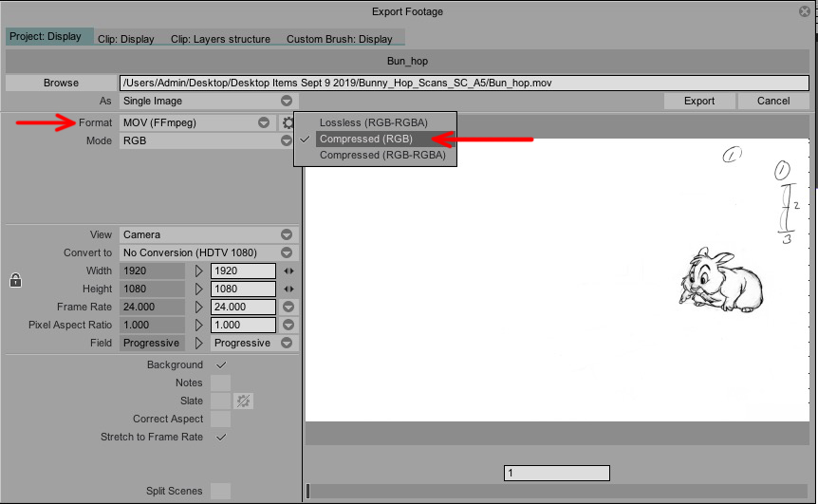Screen dimensions: 818x504
Task: Click the output Width 1920 field
Action: 243,271
